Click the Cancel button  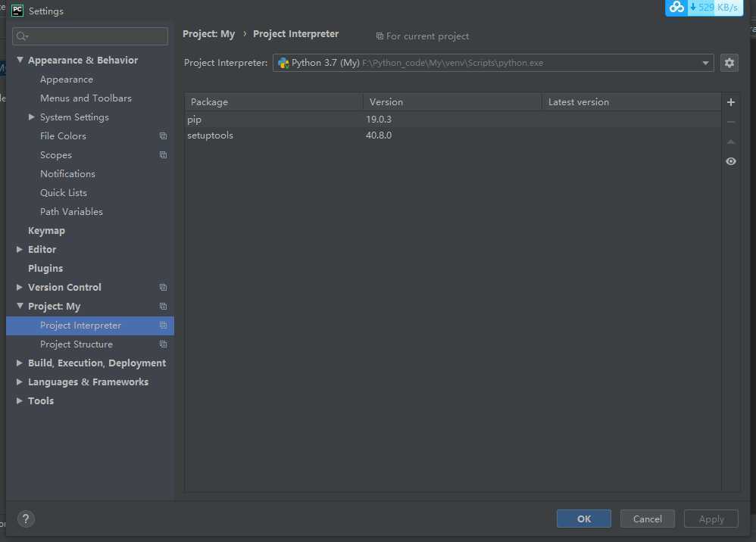point(648,519)
